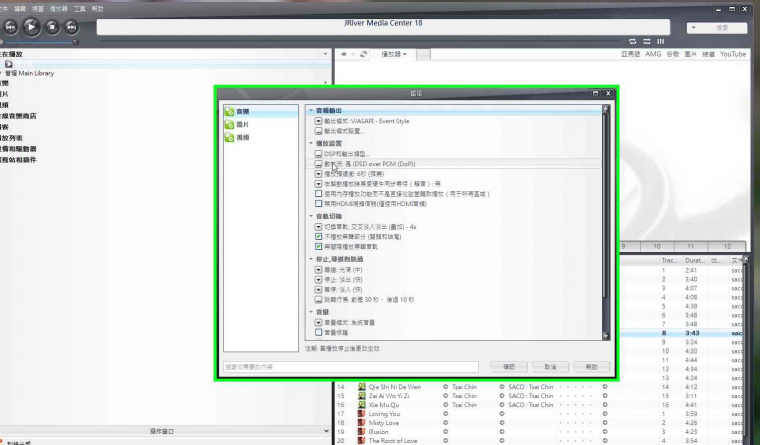Select the Video (視頻) category in options sidebar
Viewport: 760px width, 445px height.
point(261,138)
